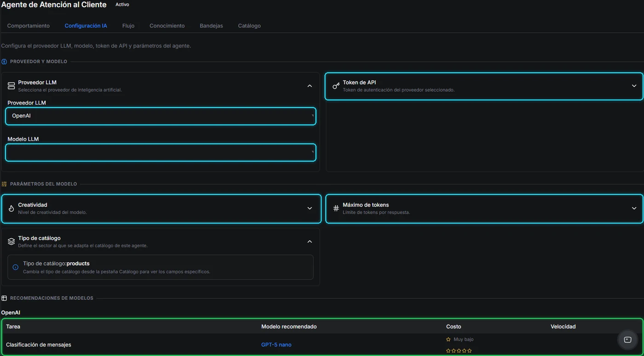Select the Configuración IA tab
This screenshot has height=356, width=644.
point(86,26)
